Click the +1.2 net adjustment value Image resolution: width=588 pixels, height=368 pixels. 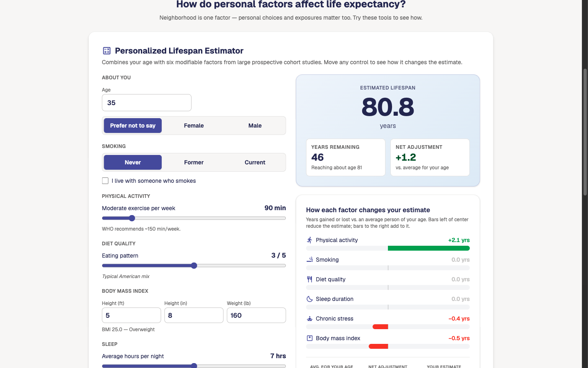[406, 157]
